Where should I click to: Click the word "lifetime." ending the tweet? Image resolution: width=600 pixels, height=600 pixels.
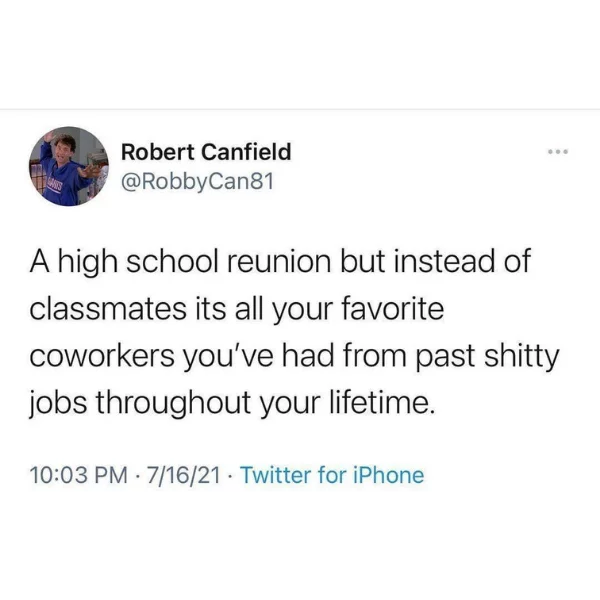(x=383, y=403)
